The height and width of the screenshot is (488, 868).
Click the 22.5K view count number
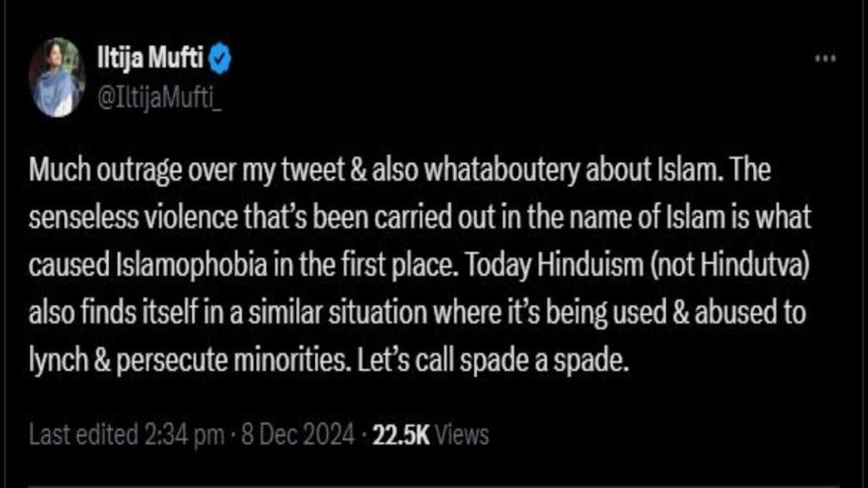pyautogui.click(x=402, y=435)
